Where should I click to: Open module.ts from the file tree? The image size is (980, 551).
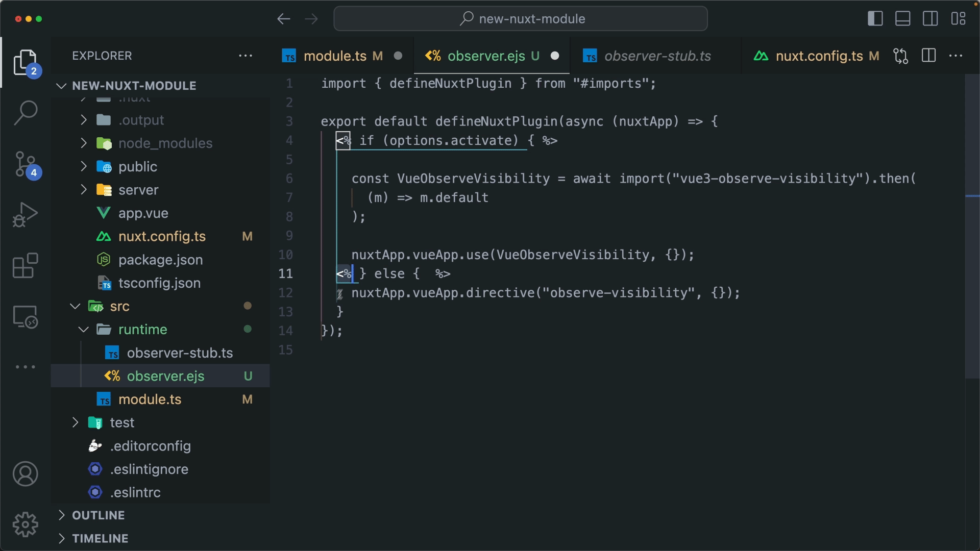(161, 399)
